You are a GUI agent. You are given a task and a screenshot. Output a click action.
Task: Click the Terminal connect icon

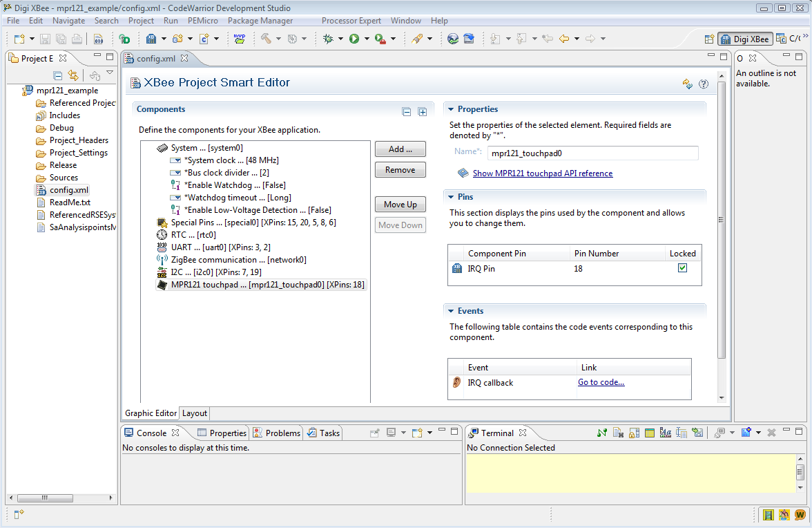[x=602, y=433]
